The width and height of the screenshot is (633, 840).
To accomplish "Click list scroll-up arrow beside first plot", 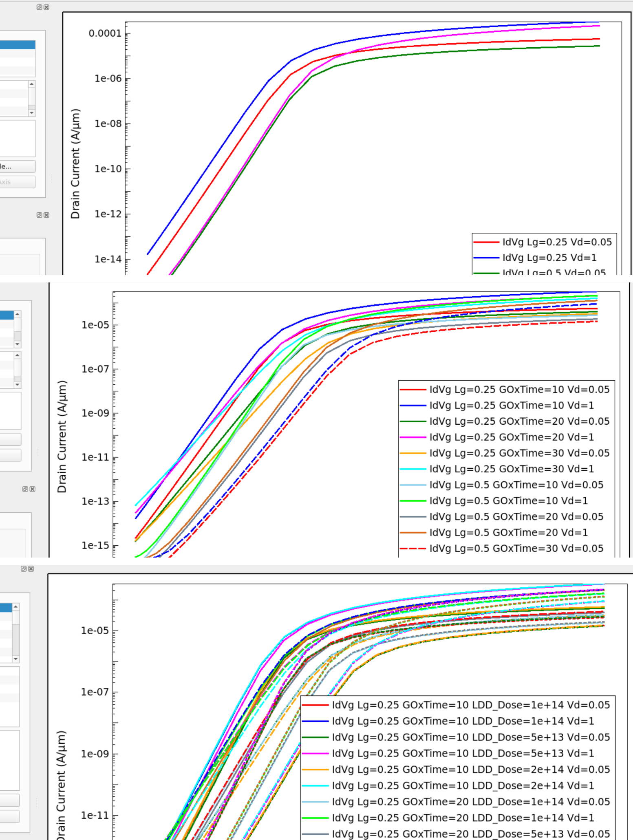I will 32,84.
